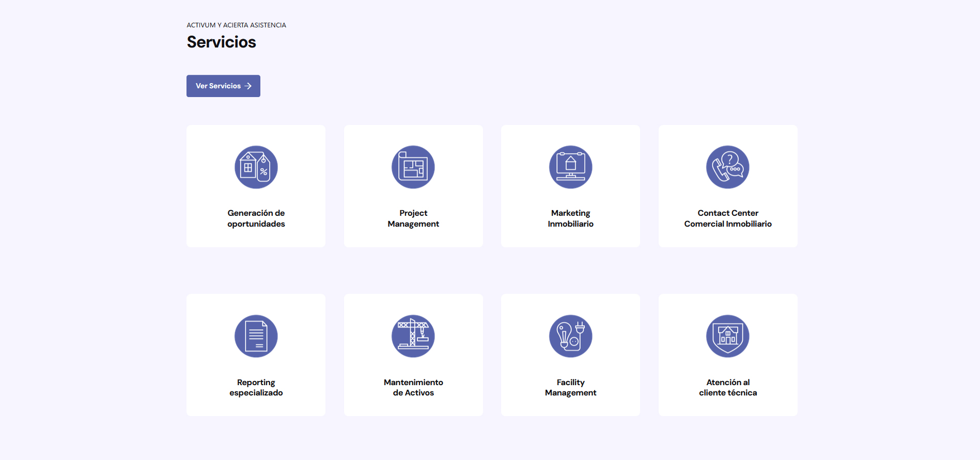Click the Servicios section heading
980x460 pixels.
coord(221,42)
